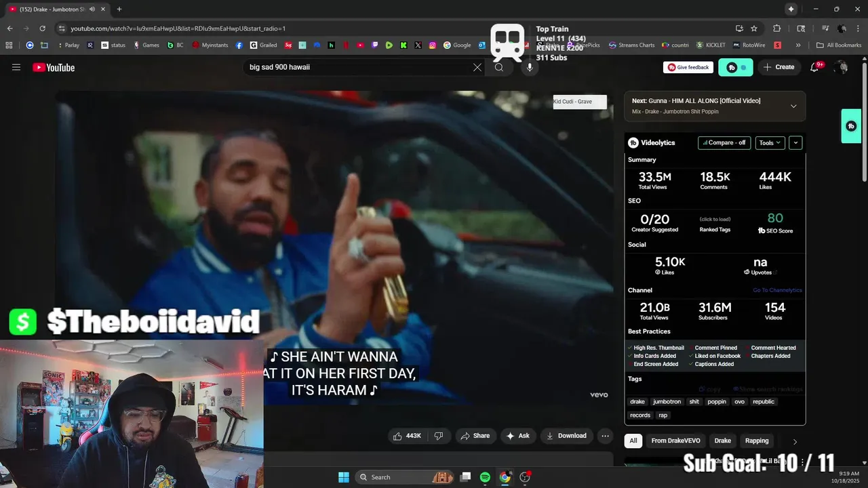Go to the YouTube home logo
The image size is (868, 488).
54,67
